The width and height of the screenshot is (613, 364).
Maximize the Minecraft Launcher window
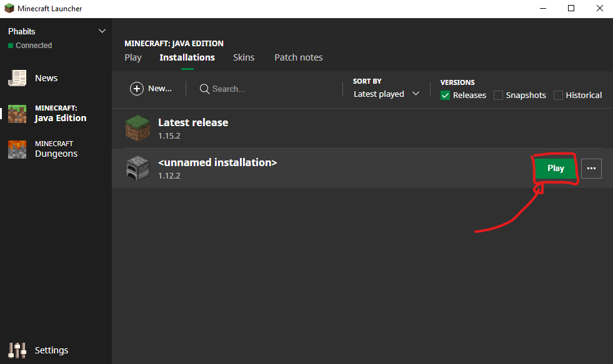[571, 8]
